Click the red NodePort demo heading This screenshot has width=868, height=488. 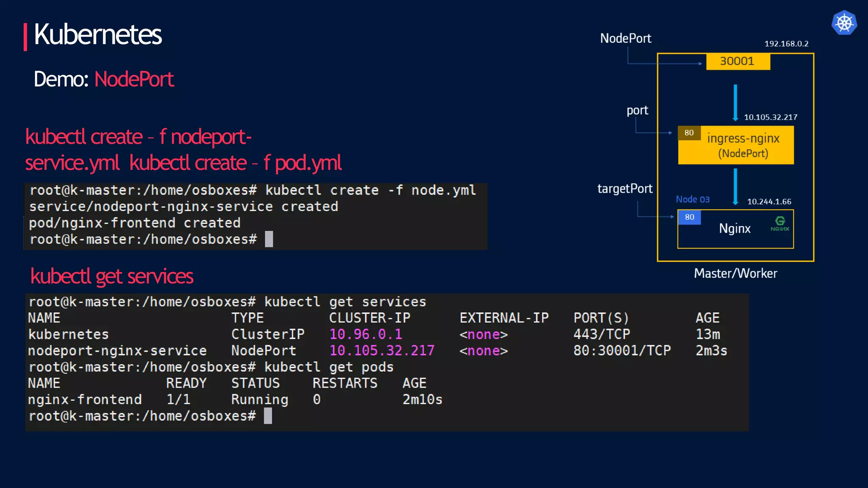click(134, 79)
